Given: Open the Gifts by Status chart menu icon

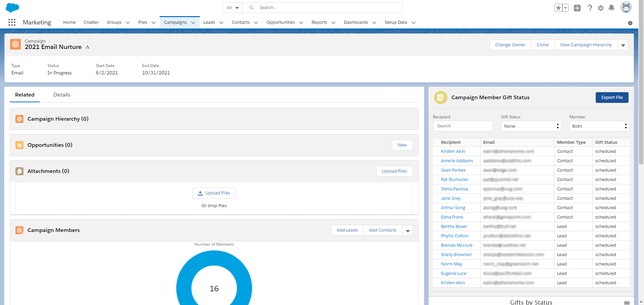Looking at the screenshot, I should pos(627,303).
